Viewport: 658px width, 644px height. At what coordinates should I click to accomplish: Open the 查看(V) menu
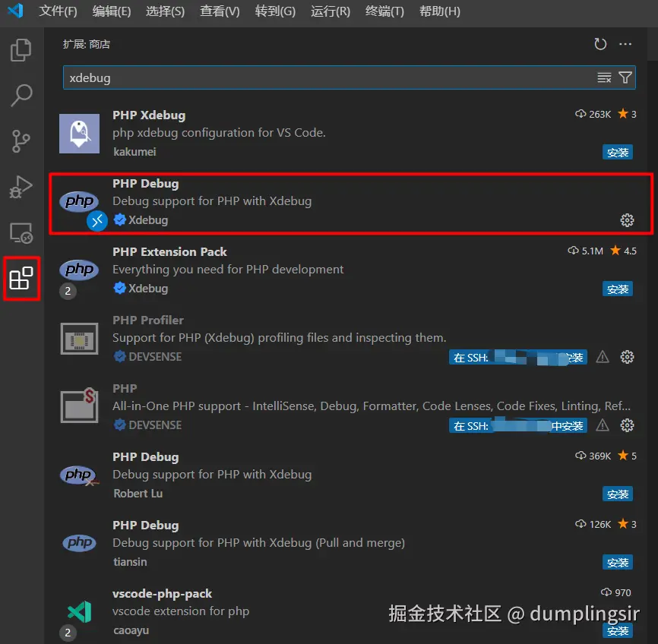click(220, 11)
